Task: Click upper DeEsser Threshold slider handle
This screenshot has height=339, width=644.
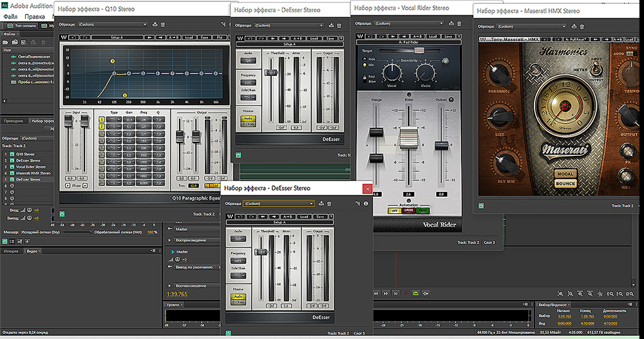Action: click(270, 72)
